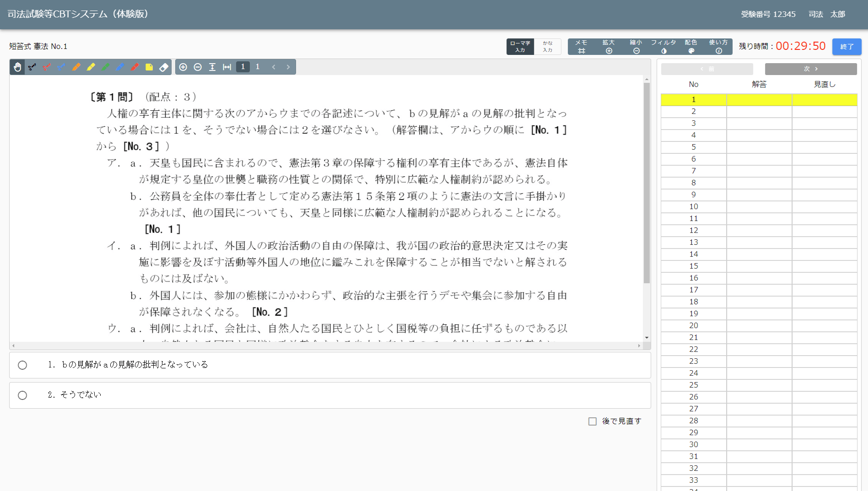
Task: Check the 後で見直す checkbox
Action: coord(593,421)
